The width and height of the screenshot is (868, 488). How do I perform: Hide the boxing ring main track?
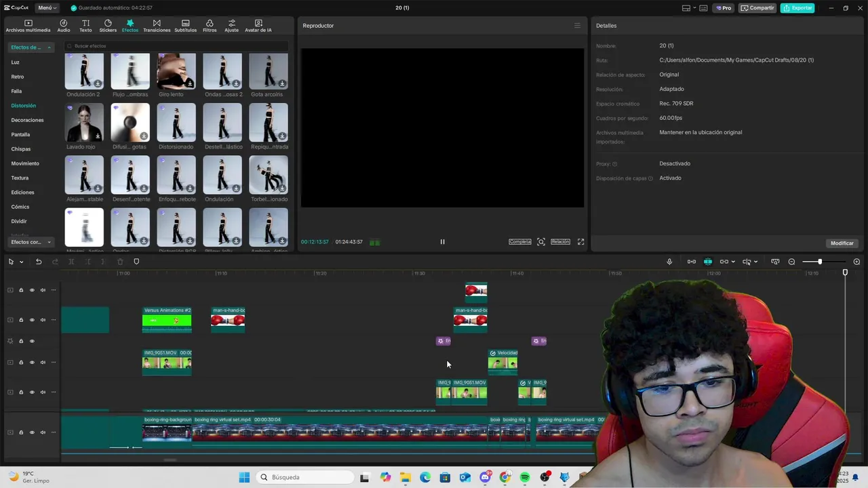click(x=32, y=432)
